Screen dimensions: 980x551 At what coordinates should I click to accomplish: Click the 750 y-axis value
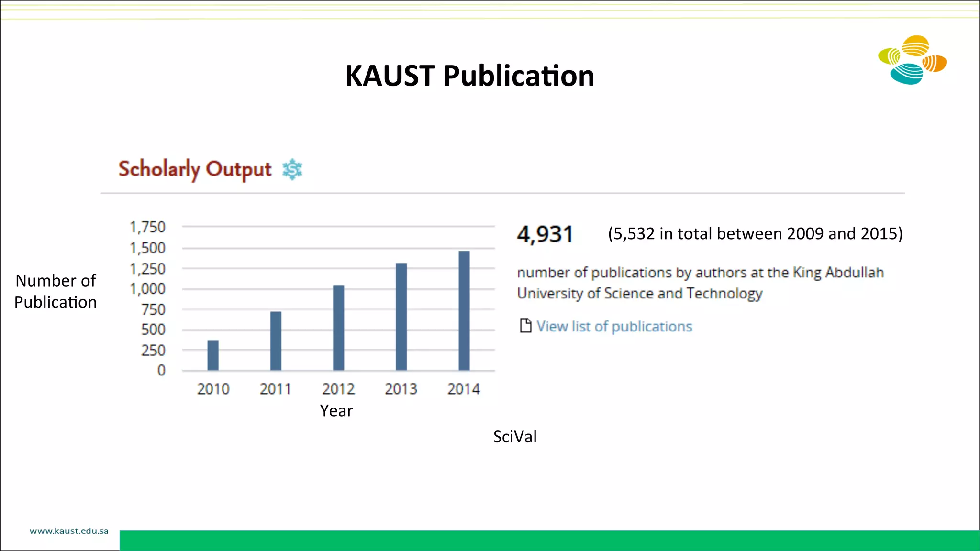[x=153, y=309]
